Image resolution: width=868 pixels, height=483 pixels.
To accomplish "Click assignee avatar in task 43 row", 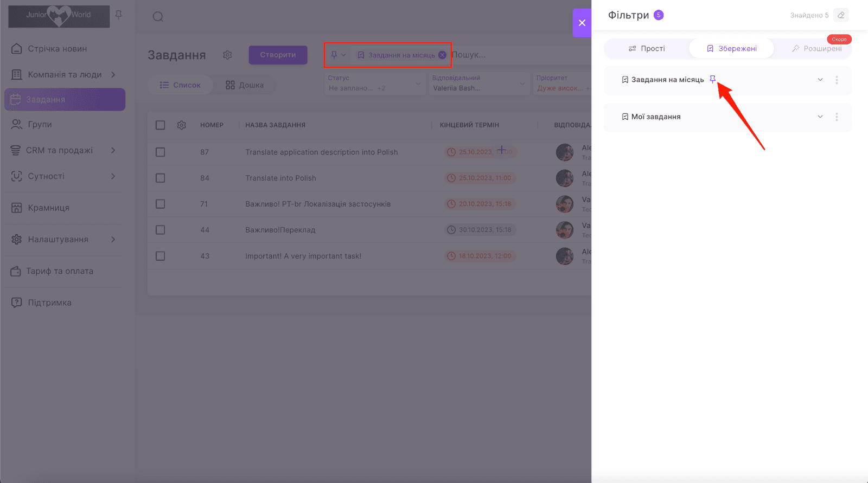I will coord(565,256).
